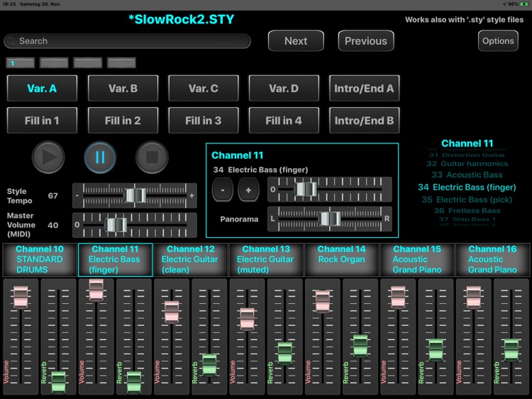Click Channel 16 pink volume fader
532x399 pixels.
[x=473, y=297]
